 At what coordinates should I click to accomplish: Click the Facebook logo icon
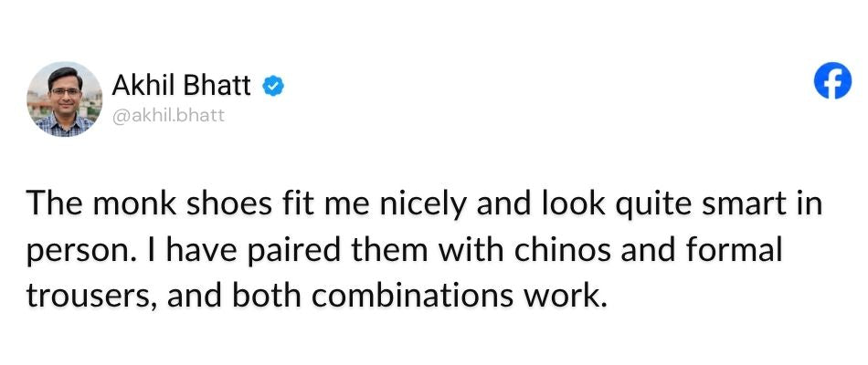click(x=832, y=80)
